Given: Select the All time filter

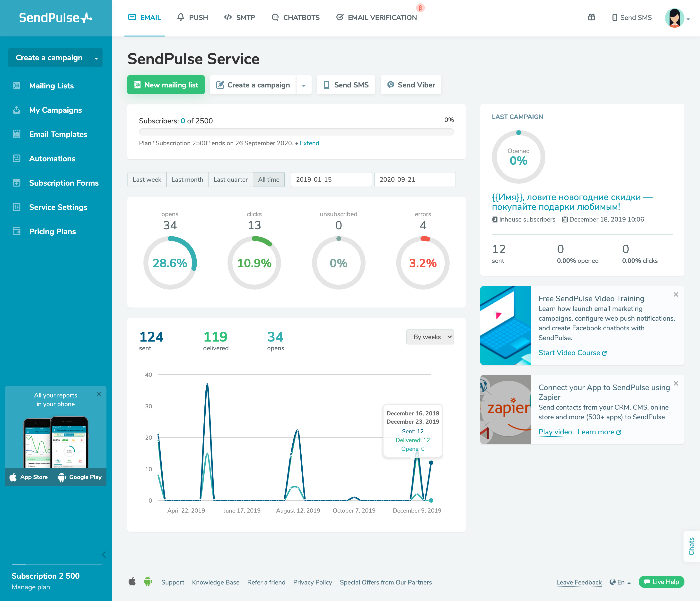Looking at the screenshot, I should pyautogui.click(x=269, y=179).
